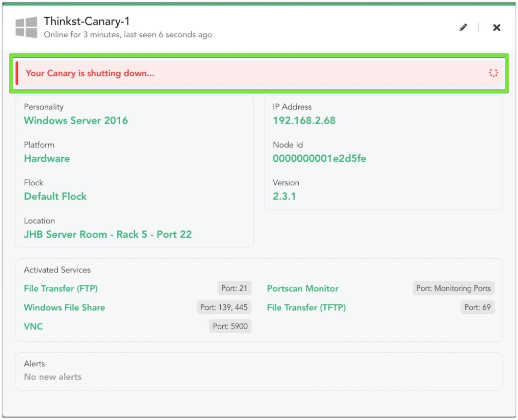Screen dimensions: 518x420
Task: Click location JHB Server Room - Rack 5 - Port 22
Action: pos(108,234)
